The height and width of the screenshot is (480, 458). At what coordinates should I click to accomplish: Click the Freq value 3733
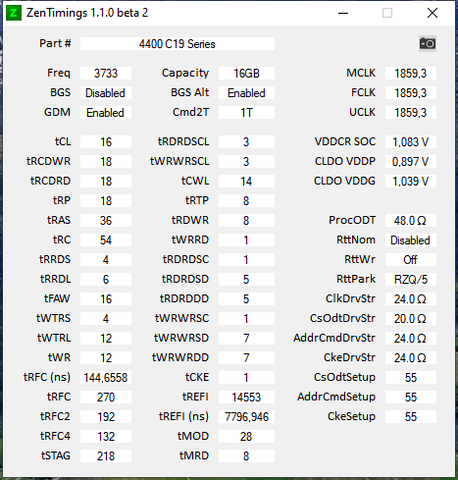click(106, 73)
